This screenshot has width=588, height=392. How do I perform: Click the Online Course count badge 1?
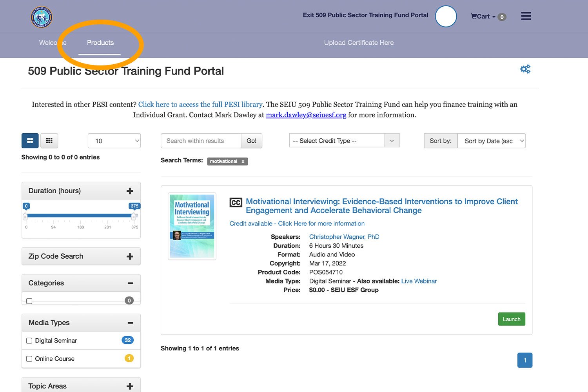pos(129,358)
